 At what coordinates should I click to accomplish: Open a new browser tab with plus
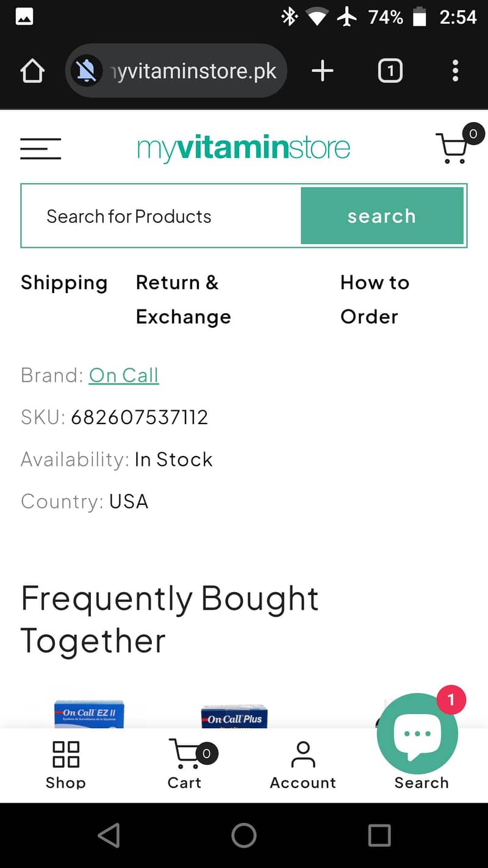322,71
